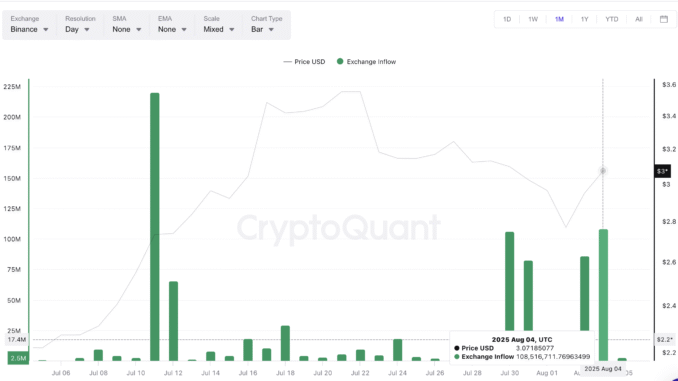The width and height of the screenshot is (678, 381).
Task: Click the 2025 Aug 04 date axis label
Action: [x=603, y=369]
